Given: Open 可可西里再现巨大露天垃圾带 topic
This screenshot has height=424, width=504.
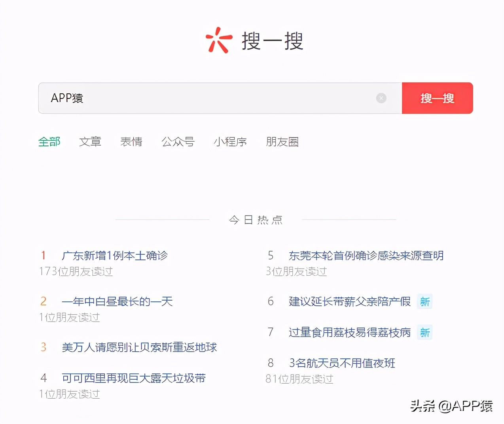Looking at the screenshot, I should [134, 378].
